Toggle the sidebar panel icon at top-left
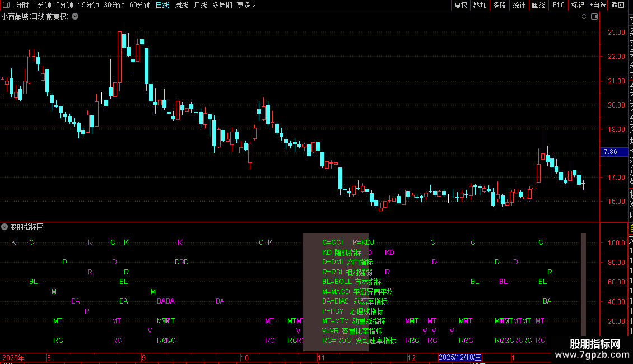The height and width of the screenshot is (364, 633). coord(6,5)
